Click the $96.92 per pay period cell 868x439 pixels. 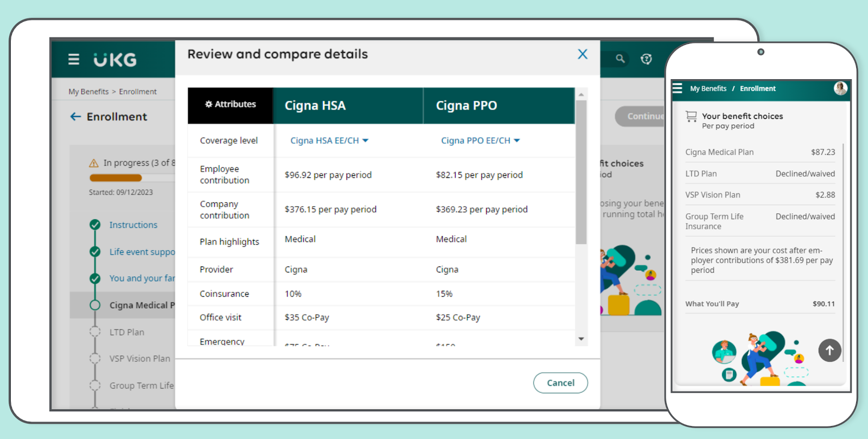tap(328, 175)
